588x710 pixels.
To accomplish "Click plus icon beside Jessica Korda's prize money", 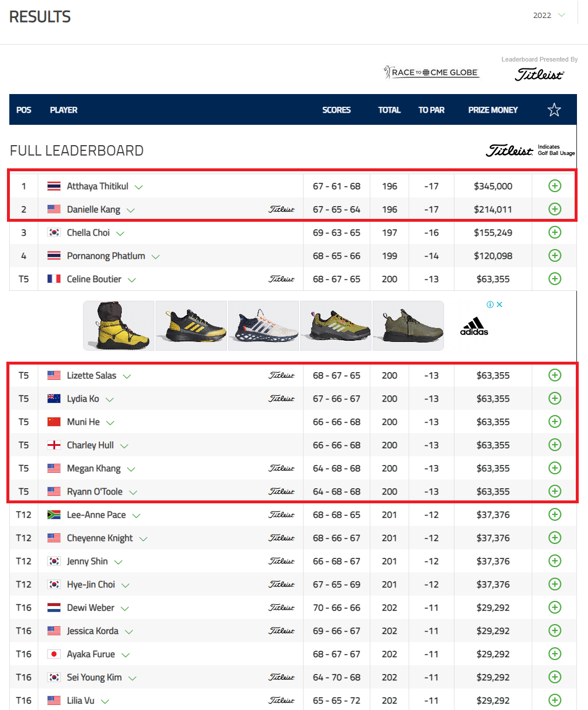I will [555, 630].
